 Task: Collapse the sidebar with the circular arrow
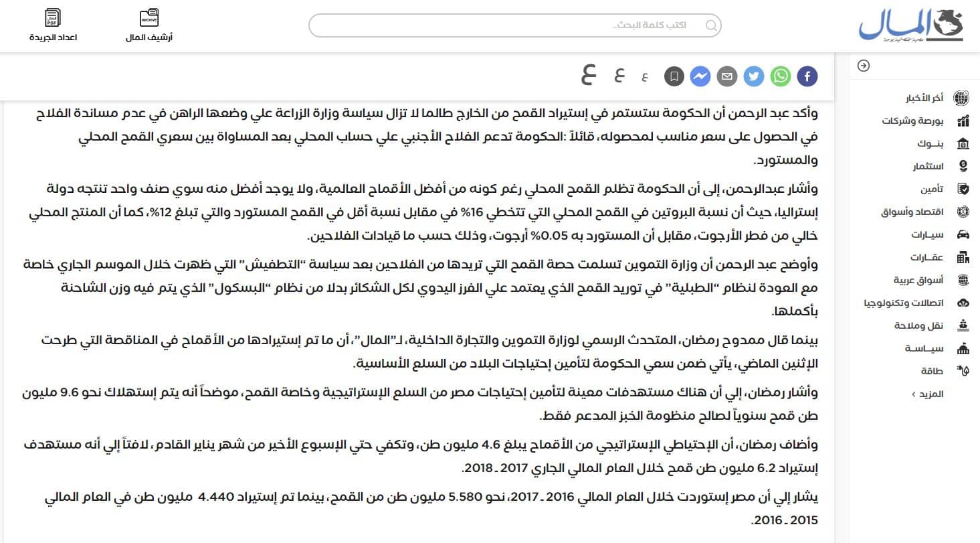point(863,66)
